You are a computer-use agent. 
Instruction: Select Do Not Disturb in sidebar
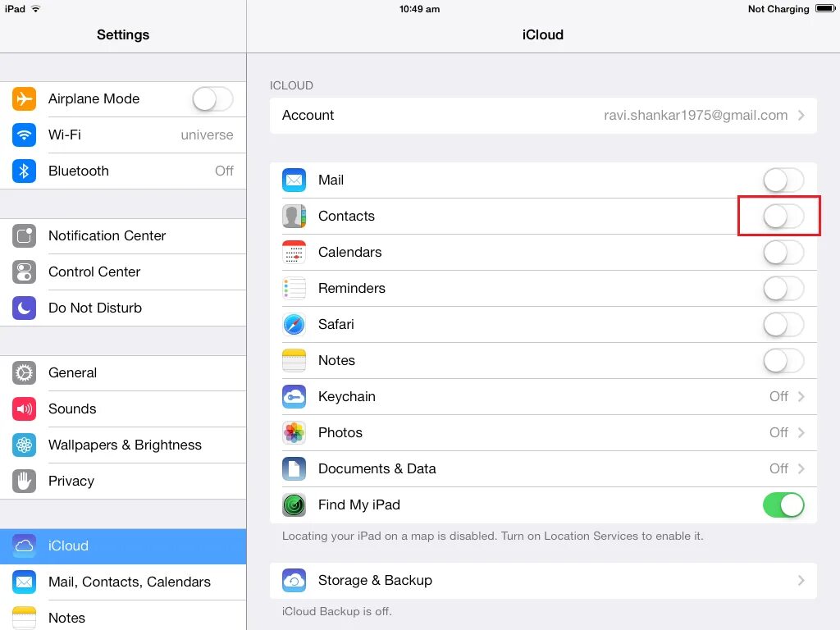(123, 308)
